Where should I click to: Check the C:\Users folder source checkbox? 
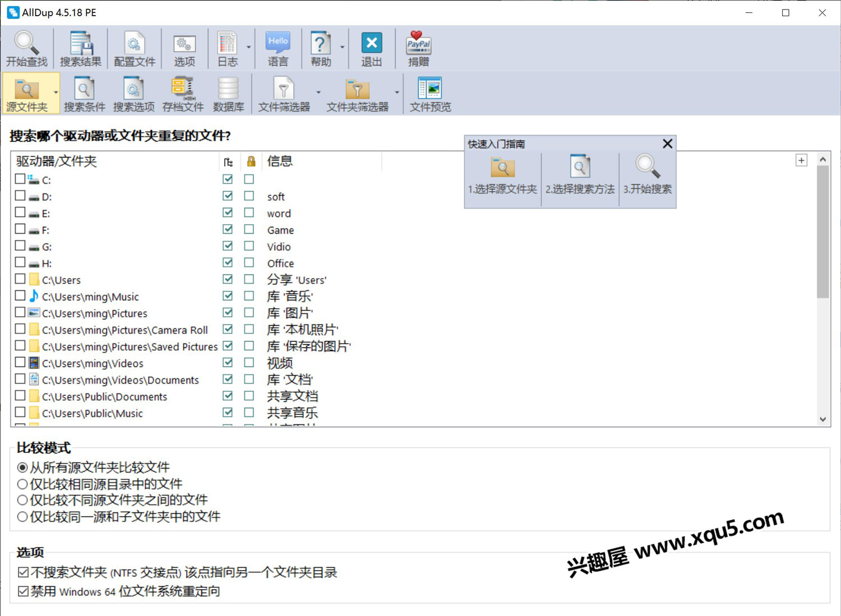(x=20, y=279)
